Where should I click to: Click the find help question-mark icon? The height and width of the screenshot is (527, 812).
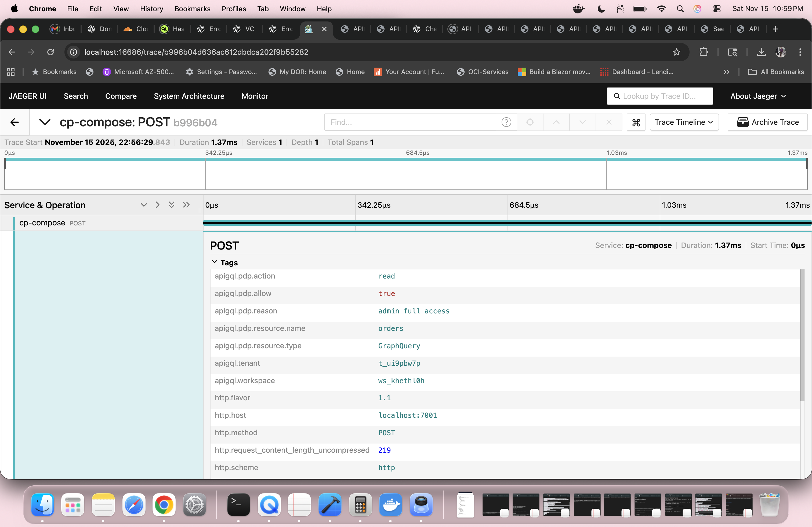[506, 122]
